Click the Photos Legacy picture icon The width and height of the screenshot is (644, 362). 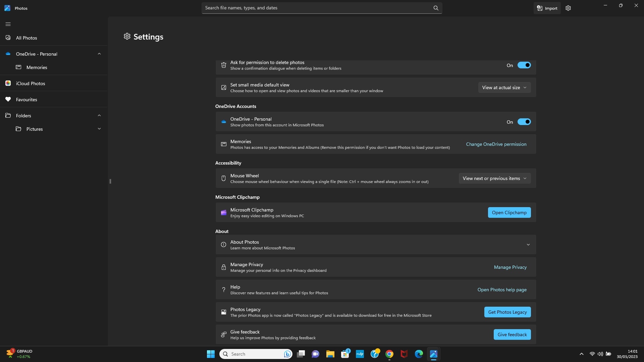click(x=223, y=312)
